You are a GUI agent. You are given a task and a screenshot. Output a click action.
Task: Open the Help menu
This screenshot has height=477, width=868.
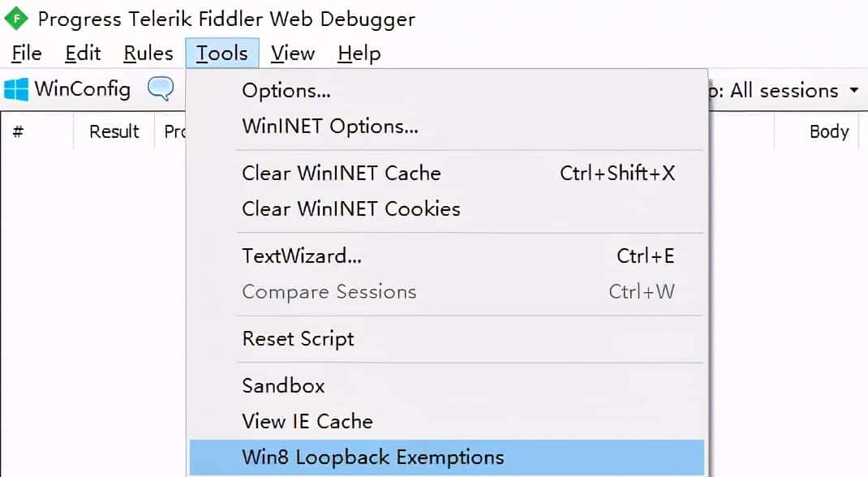pos(359,54)
